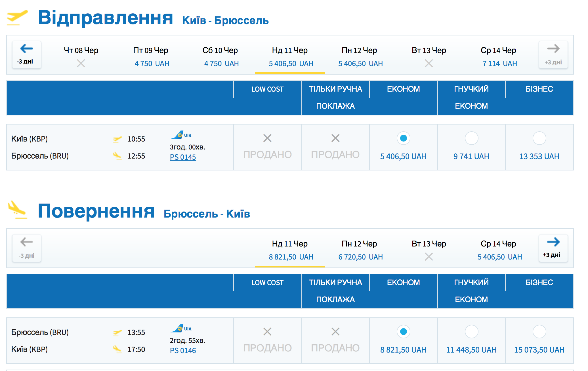588x371 pixels.
Task: Switch departure date to Ср 14 Чер
Action: (499, 57)
